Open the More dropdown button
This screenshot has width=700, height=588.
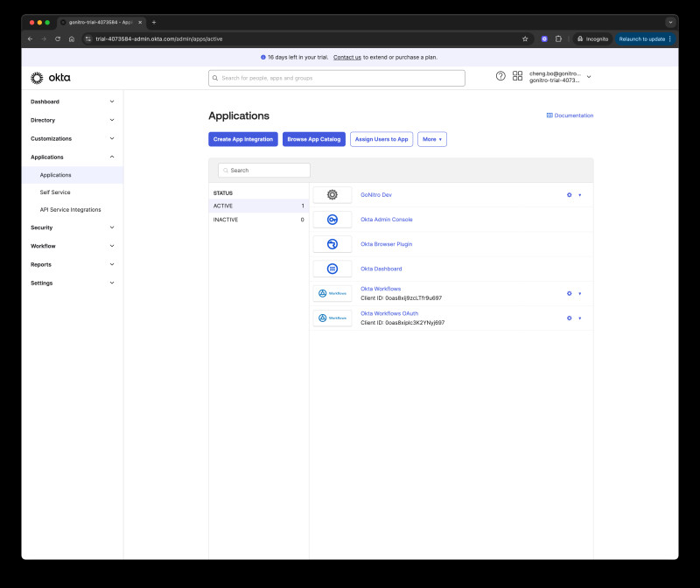pos(431,139)
